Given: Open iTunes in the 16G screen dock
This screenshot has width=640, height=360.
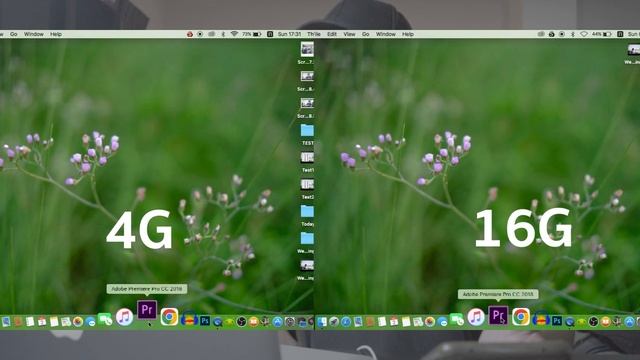Looking at the screenshot, I should coord(476,317).
